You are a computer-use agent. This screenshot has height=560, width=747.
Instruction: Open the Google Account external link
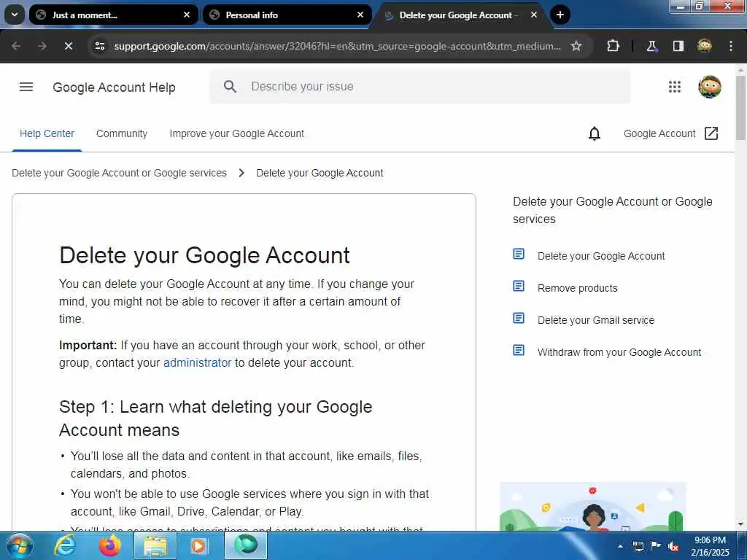[671, 134]
